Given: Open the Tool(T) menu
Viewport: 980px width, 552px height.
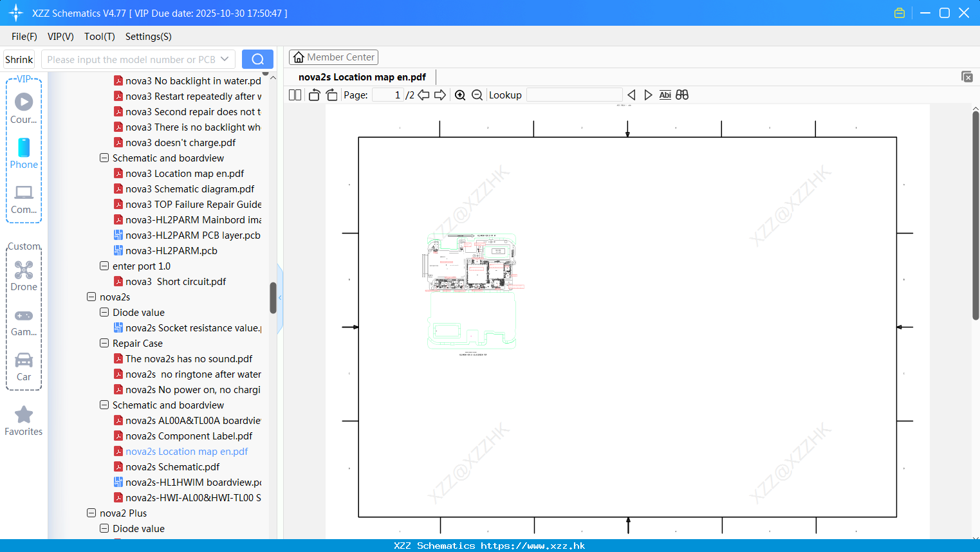Looking at the screenshot, I should pos(100,37).
